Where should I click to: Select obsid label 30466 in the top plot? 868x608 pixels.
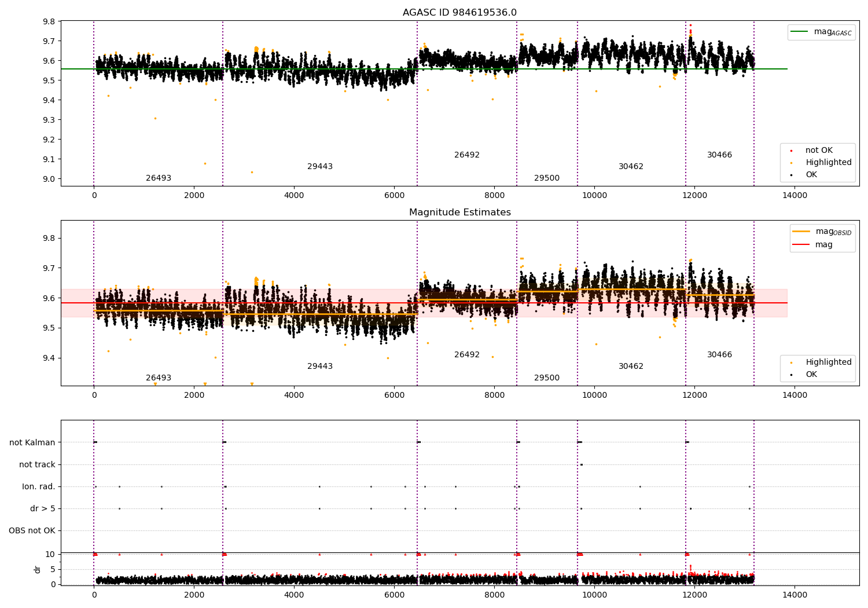pos(719,155)
